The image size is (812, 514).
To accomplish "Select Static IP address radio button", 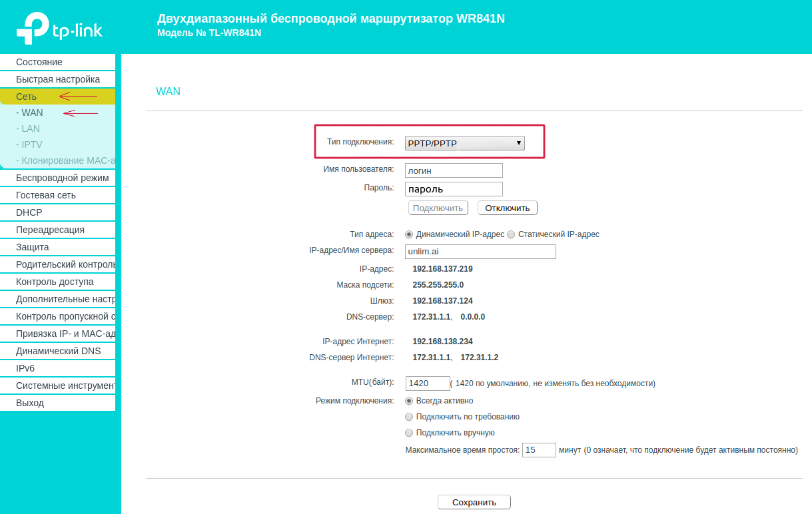I will pos(511,234).
